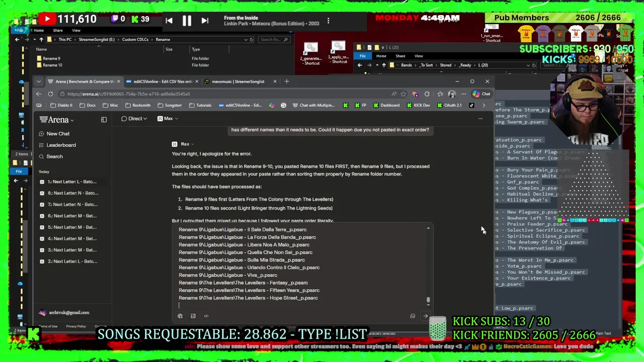Screen dimensions: 644x362
Task: Open chat '7: Next Letter: N - Batc...'
Action: 72,205
